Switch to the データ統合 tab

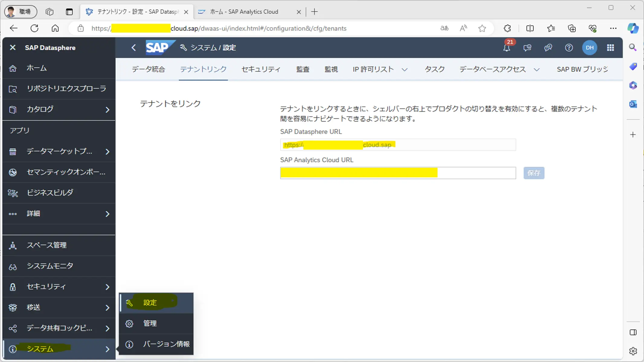point(148,69)
